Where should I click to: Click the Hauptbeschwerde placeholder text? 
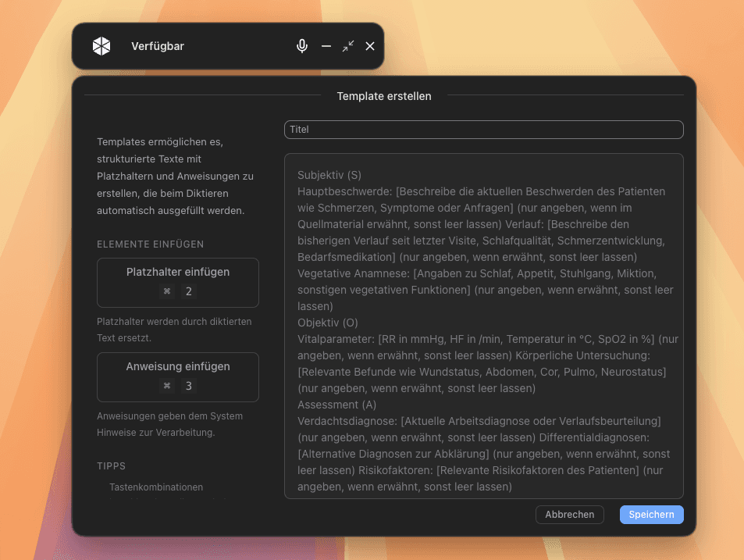336,191
